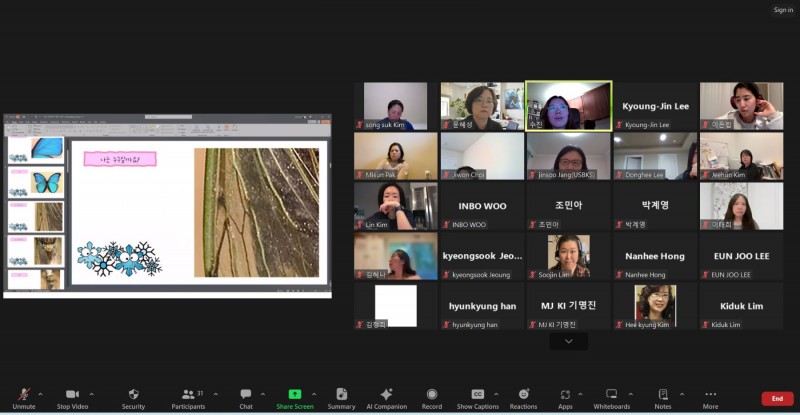Open Reactions picker

523,398
